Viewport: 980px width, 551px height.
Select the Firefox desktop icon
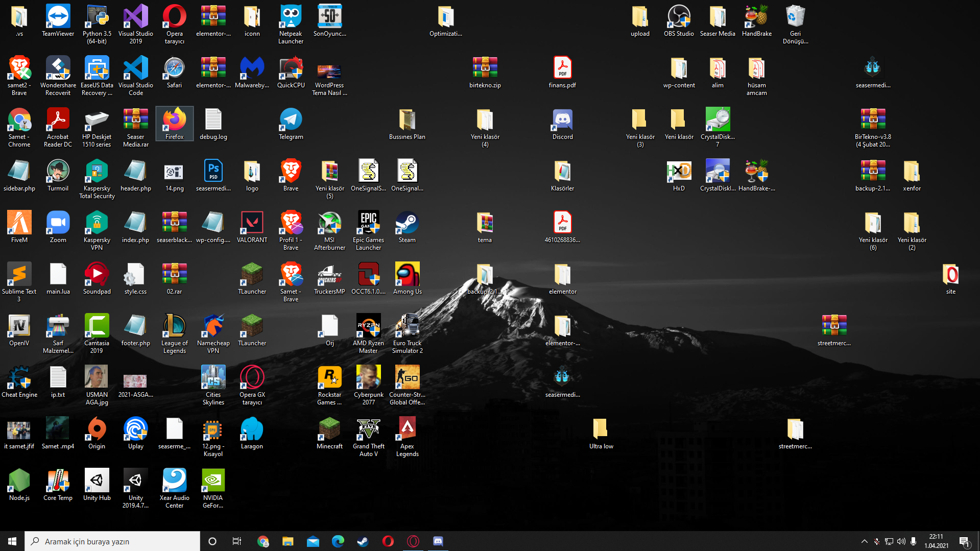pyautogui.click(x=174, y=124)
